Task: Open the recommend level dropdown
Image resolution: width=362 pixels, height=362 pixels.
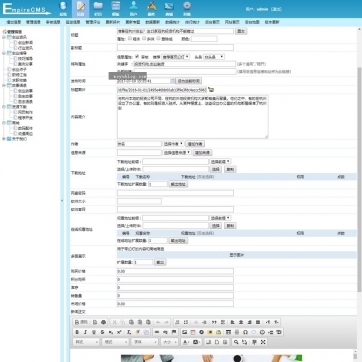Action: (176, 57)
